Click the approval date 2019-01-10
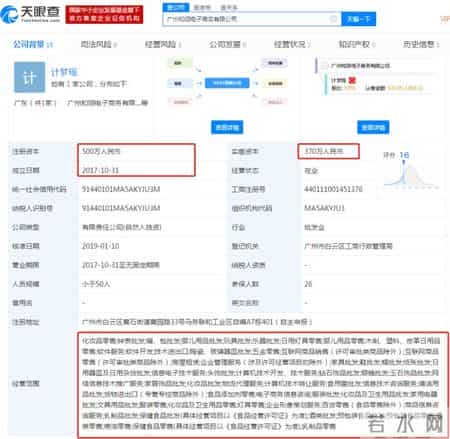Viewport: 450px width, 439px height. click(x=100, y=246)
